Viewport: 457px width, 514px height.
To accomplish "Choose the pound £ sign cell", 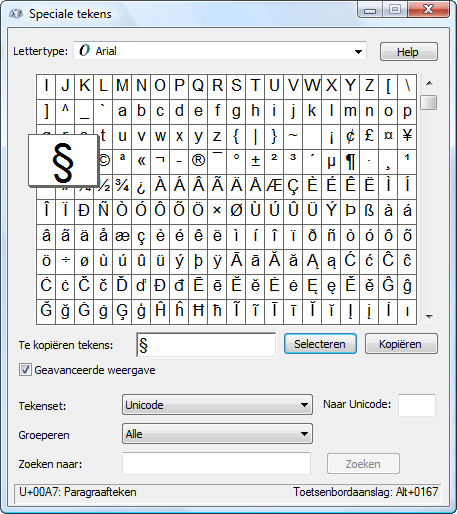I will [x=369, y=137].
